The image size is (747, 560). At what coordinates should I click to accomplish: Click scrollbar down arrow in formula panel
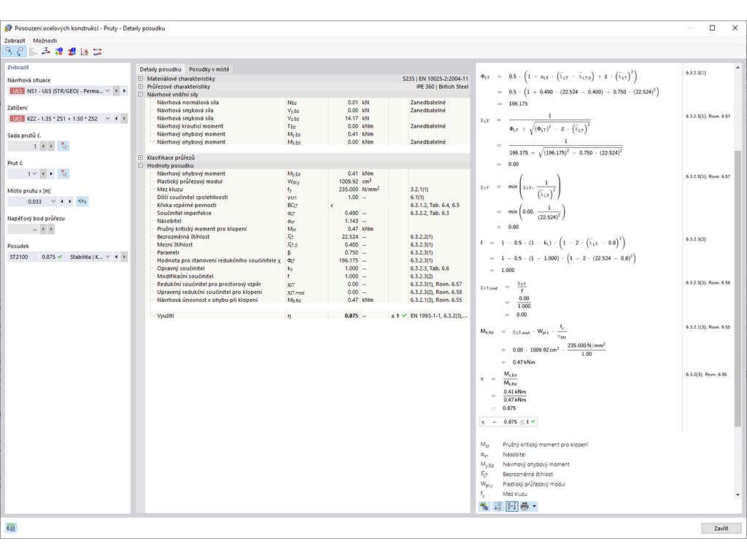pos(738,495)
